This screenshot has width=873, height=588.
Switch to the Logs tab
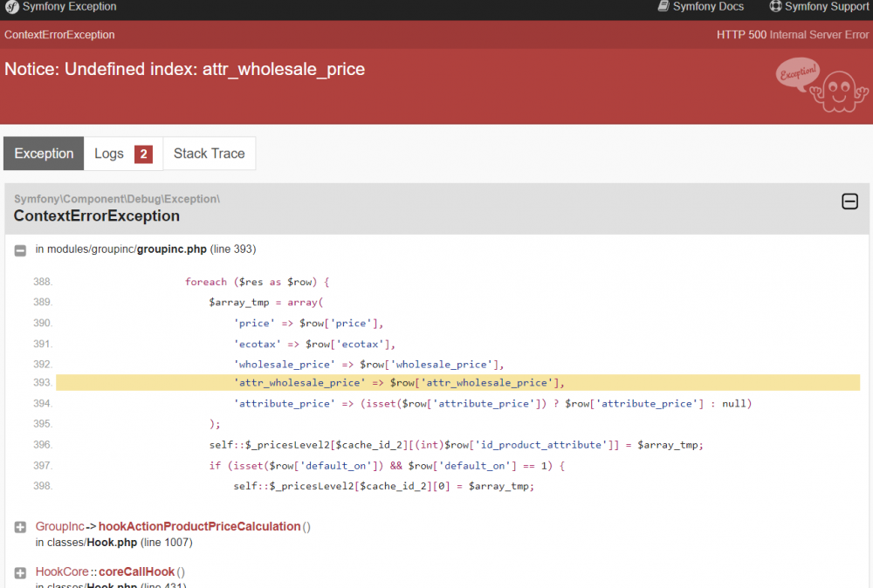[x=123, y=154]
